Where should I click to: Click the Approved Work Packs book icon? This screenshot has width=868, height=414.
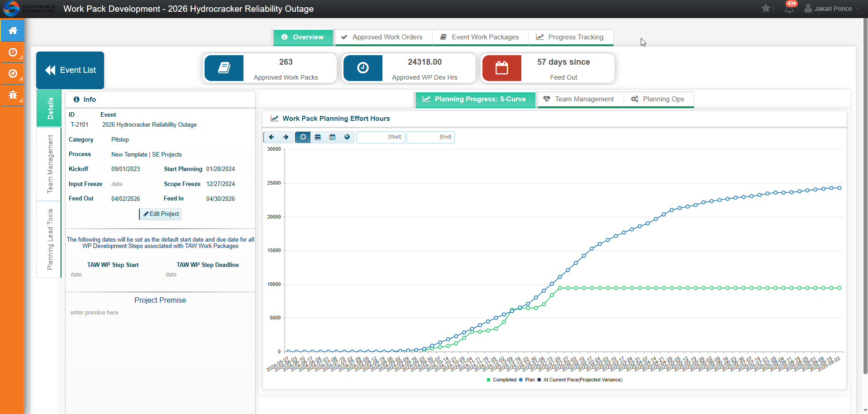[224, 68]
